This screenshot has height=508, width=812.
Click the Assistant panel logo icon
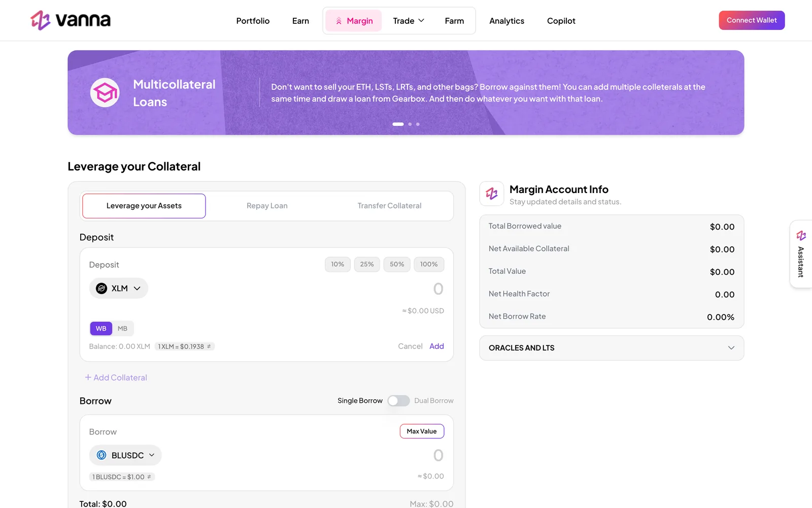point(801,236)
